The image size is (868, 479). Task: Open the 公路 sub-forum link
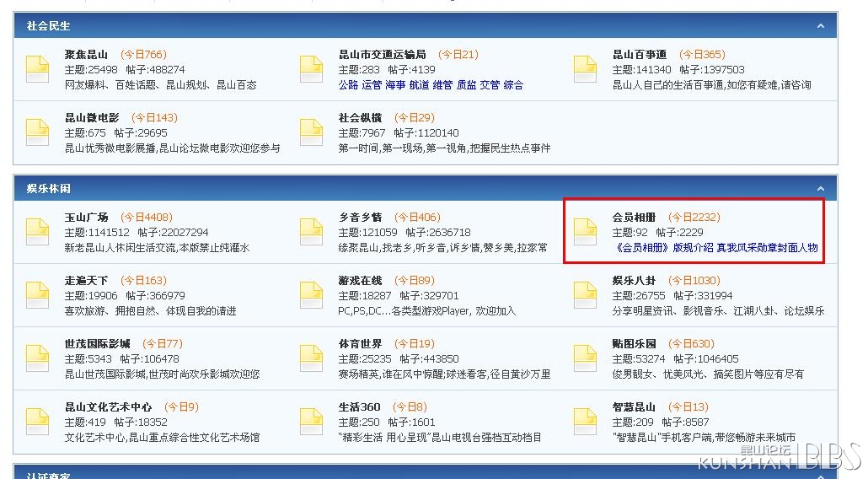pos(348,84)
